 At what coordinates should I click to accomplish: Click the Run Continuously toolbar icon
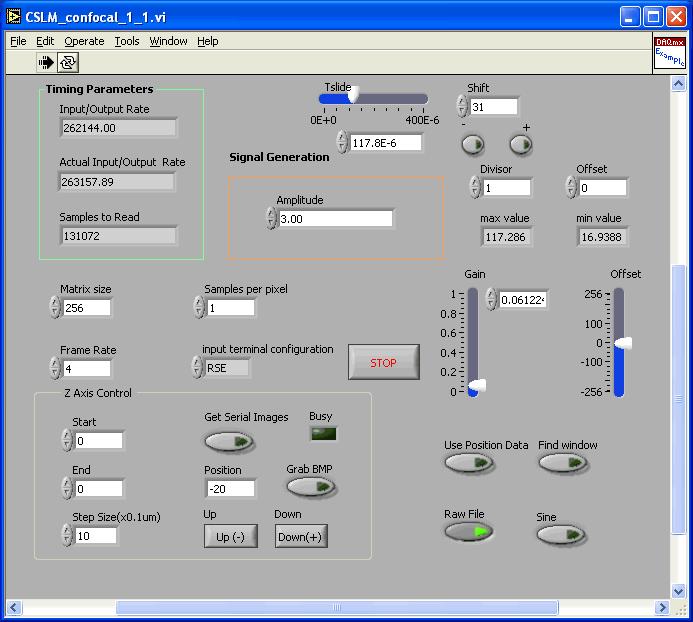coord(68,62)
